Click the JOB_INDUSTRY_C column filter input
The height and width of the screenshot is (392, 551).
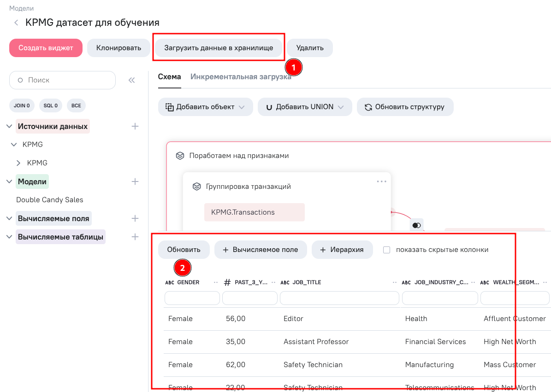tap(440, 298)
